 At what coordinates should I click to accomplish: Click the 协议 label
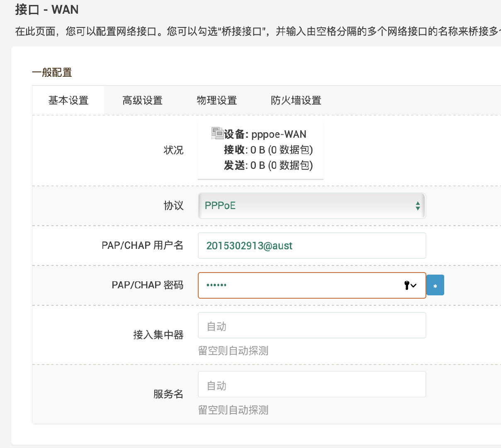[x=173, y=206]
